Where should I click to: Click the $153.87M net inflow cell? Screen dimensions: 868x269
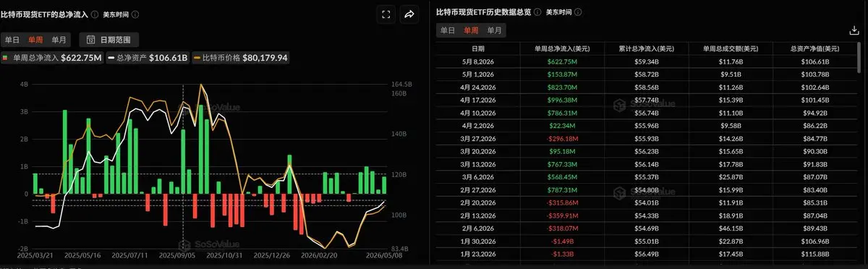tap(562, 74)
